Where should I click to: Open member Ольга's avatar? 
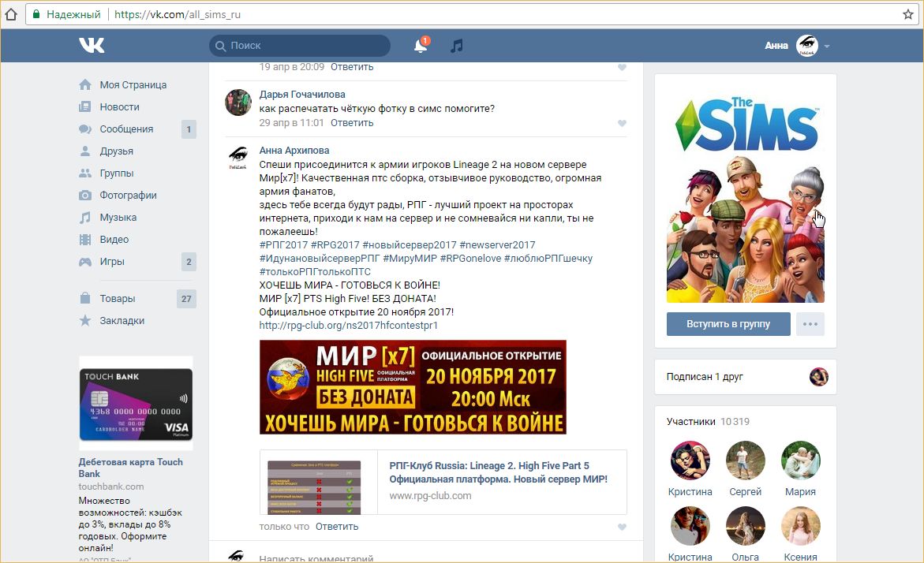point(746,526)
